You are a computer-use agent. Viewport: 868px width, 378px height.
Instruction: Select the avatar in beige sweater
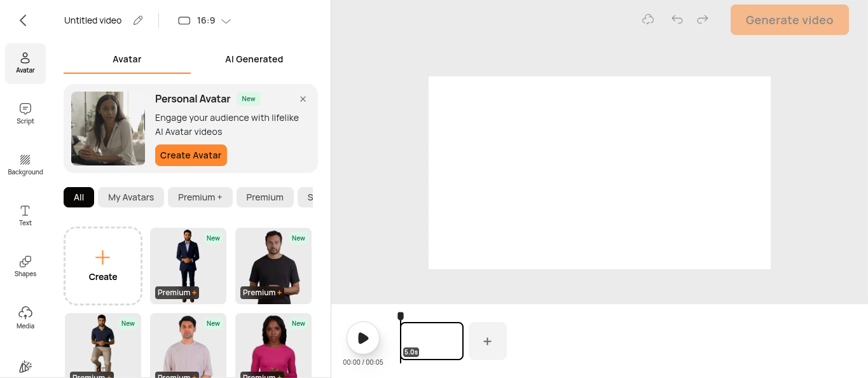[x=188, y=346]
